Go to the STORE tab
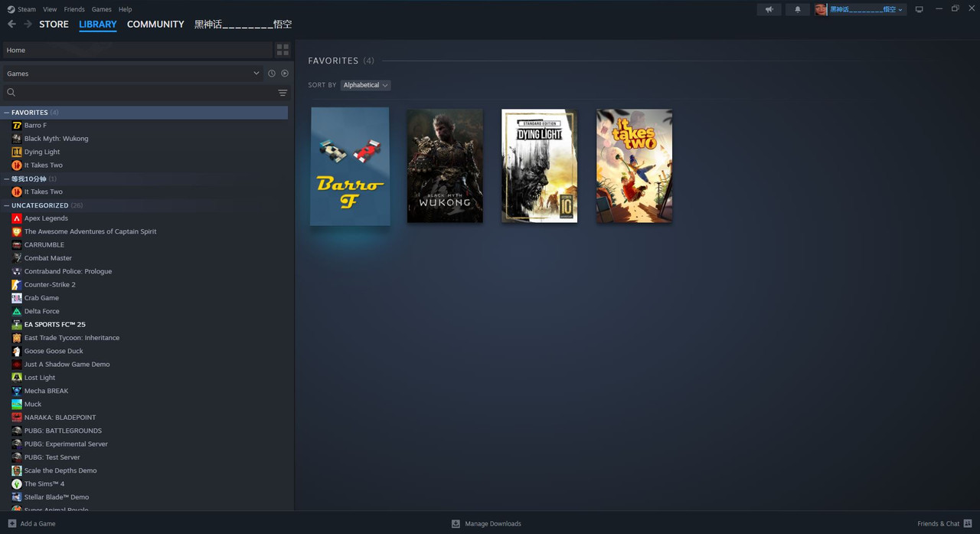 (54, 25)
